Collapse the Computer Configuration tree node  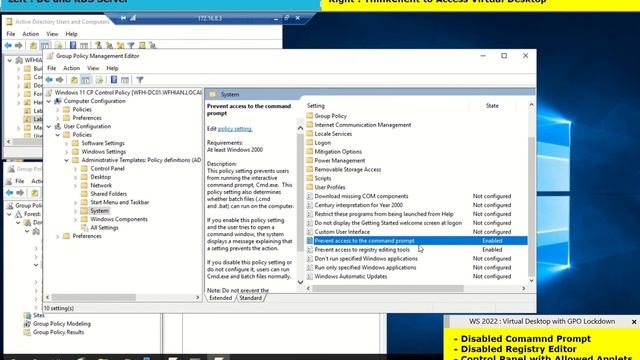pos(49,101)
